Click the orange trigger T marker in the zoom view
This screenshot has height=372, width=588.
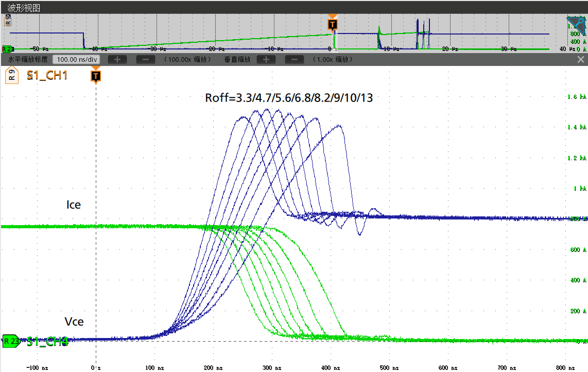pos(96,76)
